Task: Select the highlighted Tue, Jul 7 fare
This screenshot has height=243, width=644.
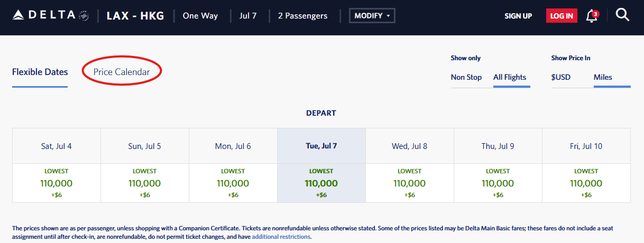Action: [x=321, y=183]
